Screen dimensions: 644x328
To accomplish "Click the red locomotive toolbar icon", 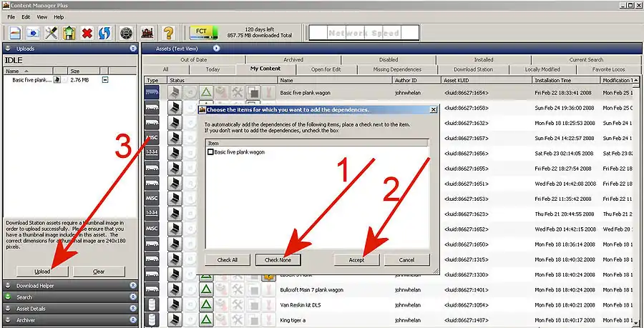I will 148,33.
